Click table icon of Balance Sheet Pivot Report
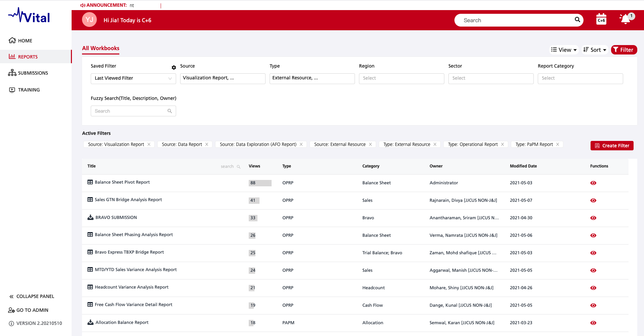Viewport: 644px width, 336px height. coord(90,182)
